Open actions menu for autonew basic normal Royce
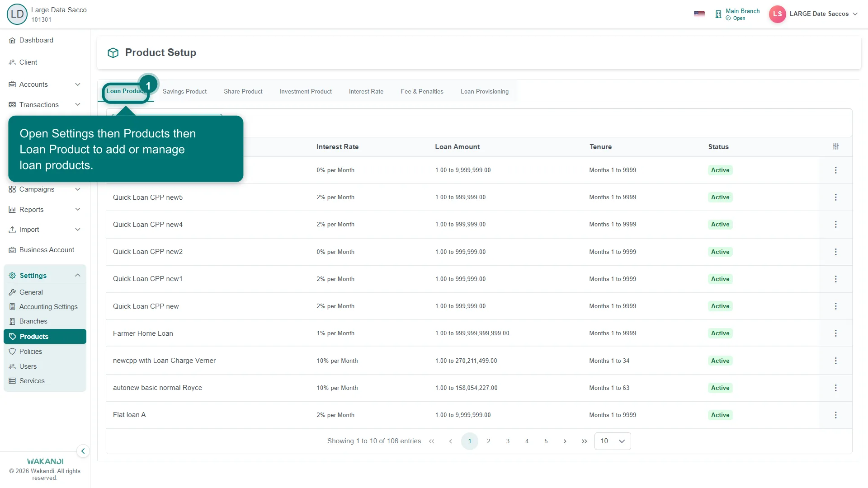The width and height of the screenshot is (868, 488). pyautogui.click(x=836, y=388)
